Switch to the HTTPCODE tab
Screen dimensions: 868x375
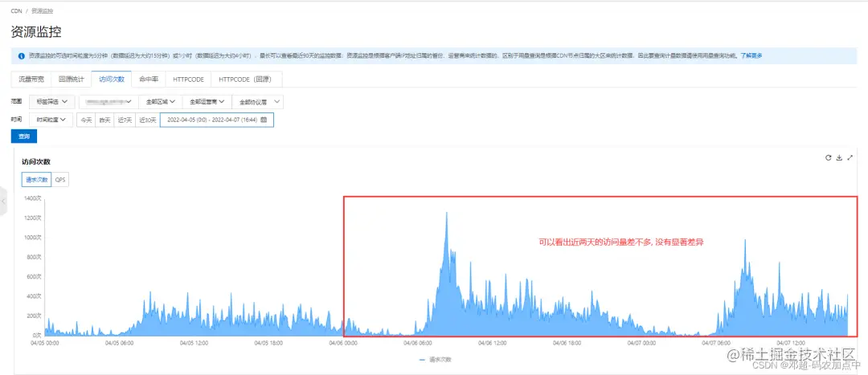tap(188, 79)
